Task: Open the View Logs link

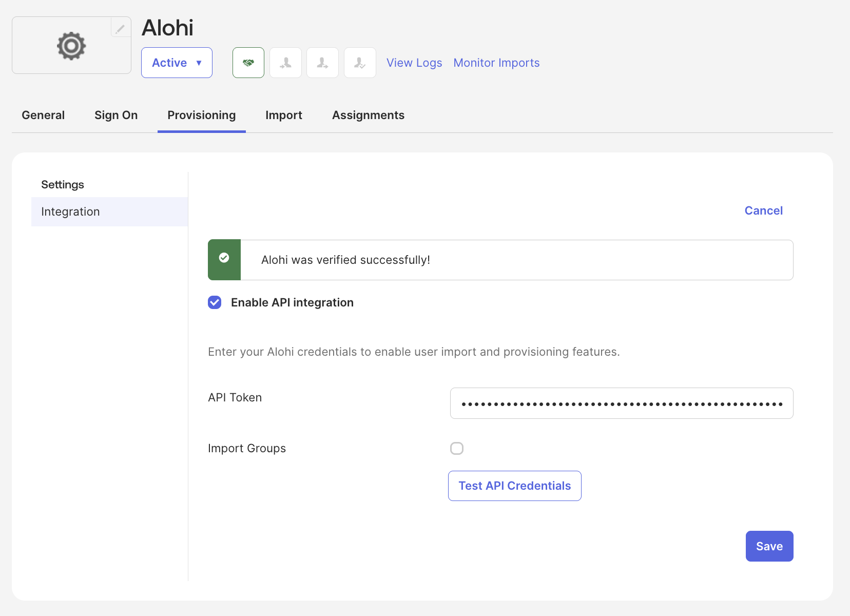Action: pos(414,63)
